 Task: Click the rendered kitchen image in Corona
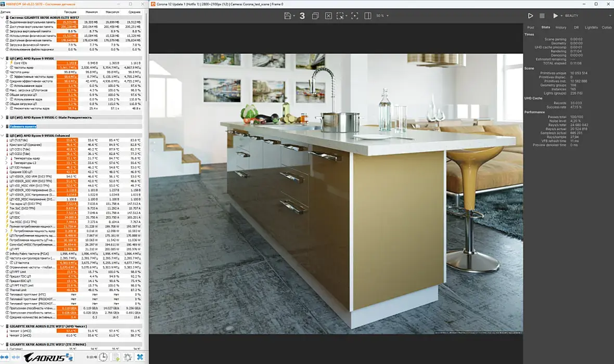336,194
